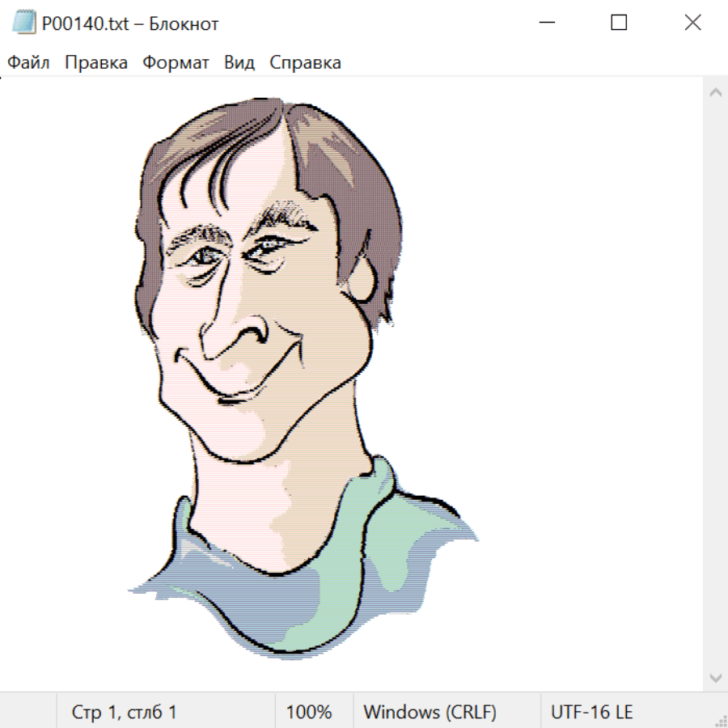This screenshot has width=728, height=728.
Task: Open the Справка menu
Action: point(305,63)
